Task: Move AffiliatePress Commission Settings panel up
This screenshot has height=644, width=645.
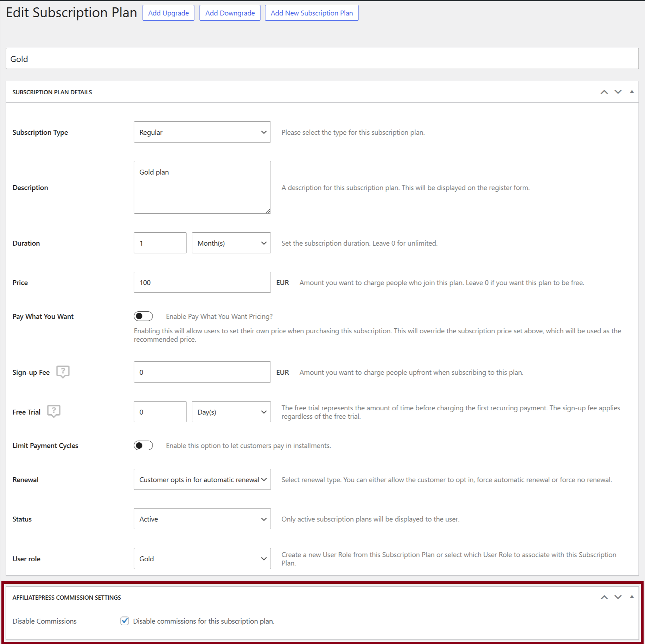Action: pos(604,597)
